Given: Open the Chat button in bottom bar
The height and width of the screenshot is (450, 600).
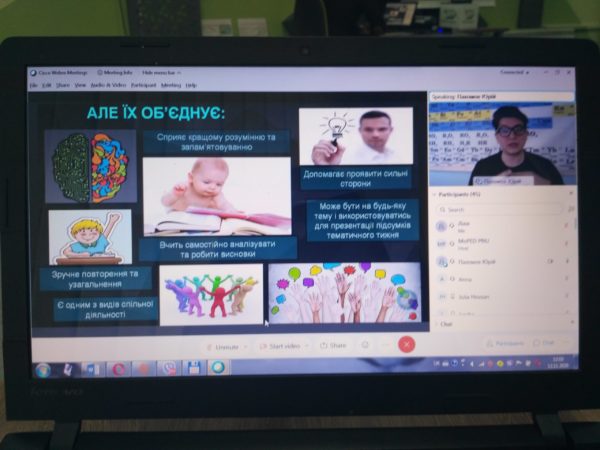Looking at the screenshot, I should pos(545,343).
